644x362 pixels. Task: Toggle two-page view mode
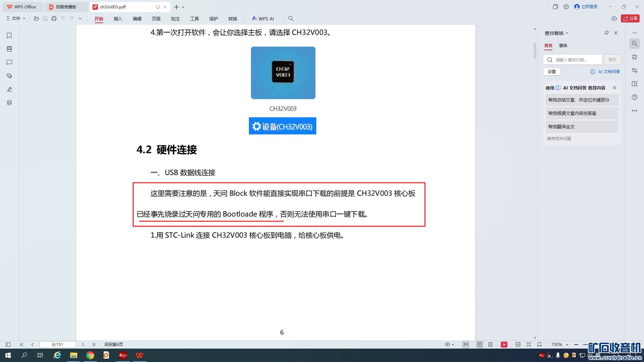pyautogui.click(x=490, y=345)
